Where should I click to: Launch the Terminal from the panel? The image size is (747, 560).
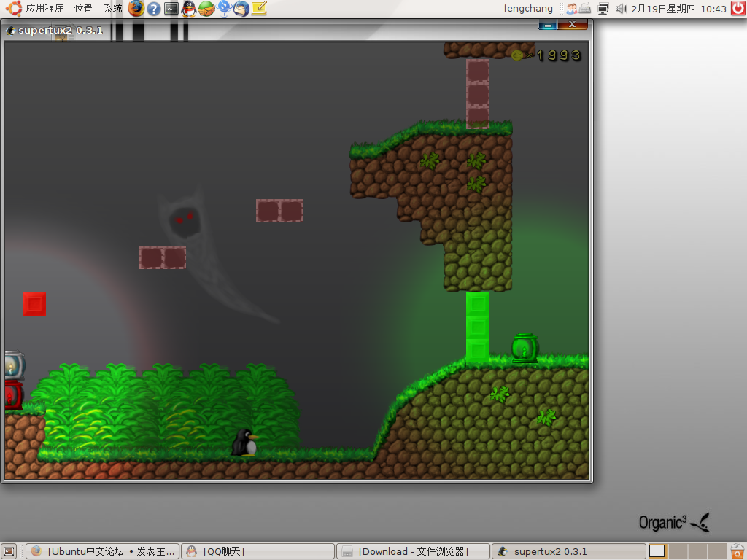pos(171,9)
